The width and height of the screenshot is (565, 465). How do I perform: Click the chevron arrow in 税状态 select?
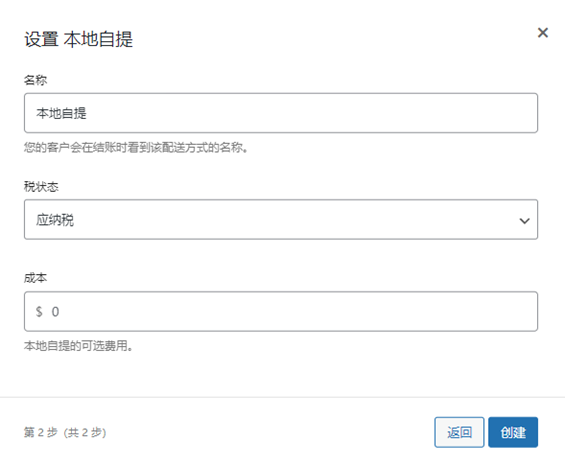[524, 220]
